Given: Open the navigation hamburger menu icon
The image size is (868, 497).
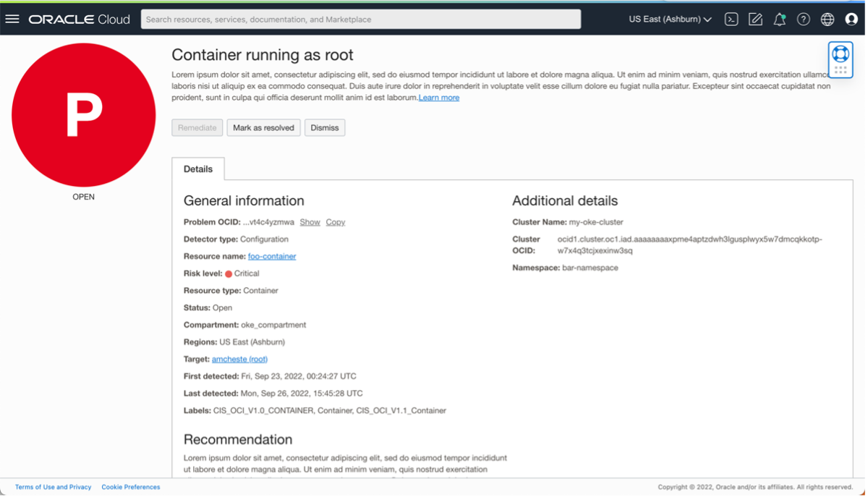Looking at the screenshot, I should pyautogui.click(x=12, y=19).
